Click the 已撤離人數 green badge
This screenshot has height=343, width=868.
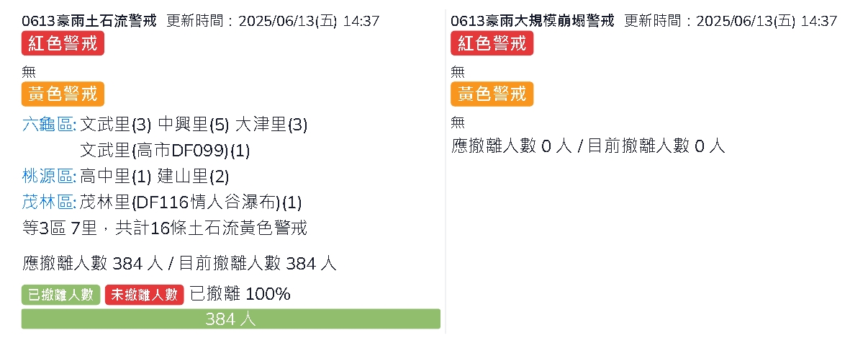61,294
